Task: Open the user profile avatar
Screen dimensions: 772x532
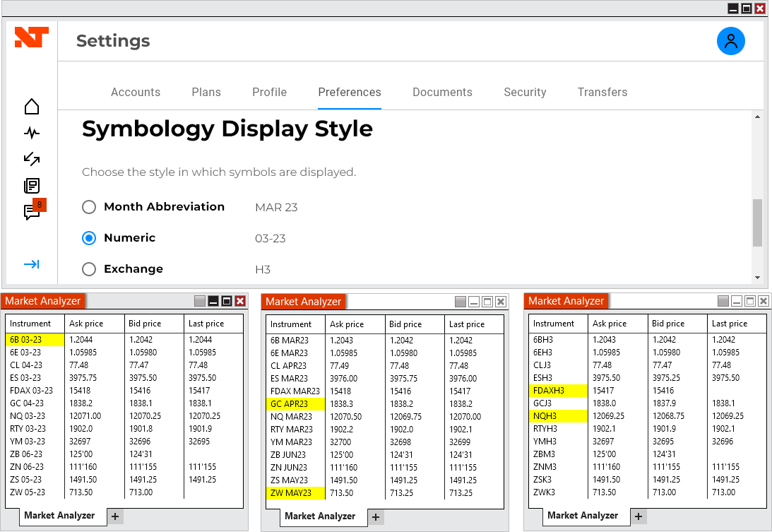Action: pyautogui.click(x=730, y=41)
